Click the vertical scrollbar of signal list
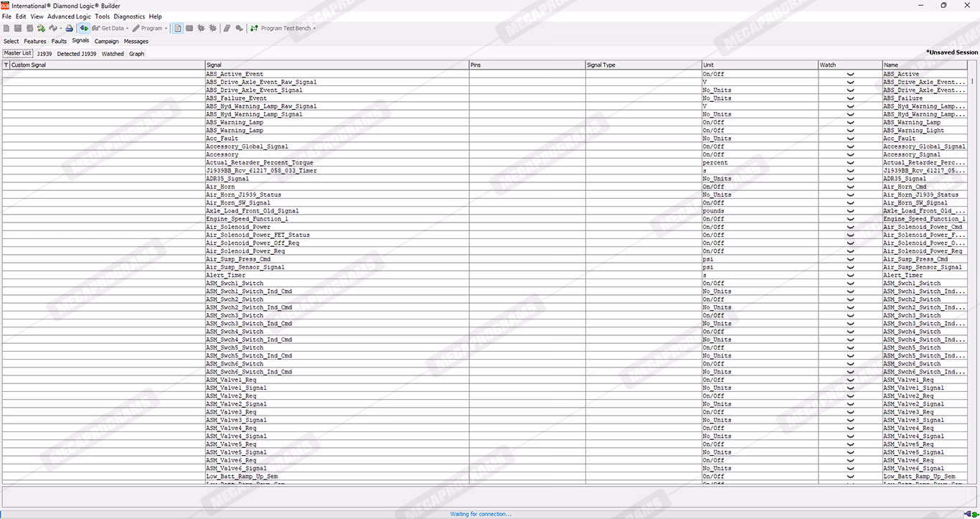Viewport: 980px width, 519px height. (973, 273)
